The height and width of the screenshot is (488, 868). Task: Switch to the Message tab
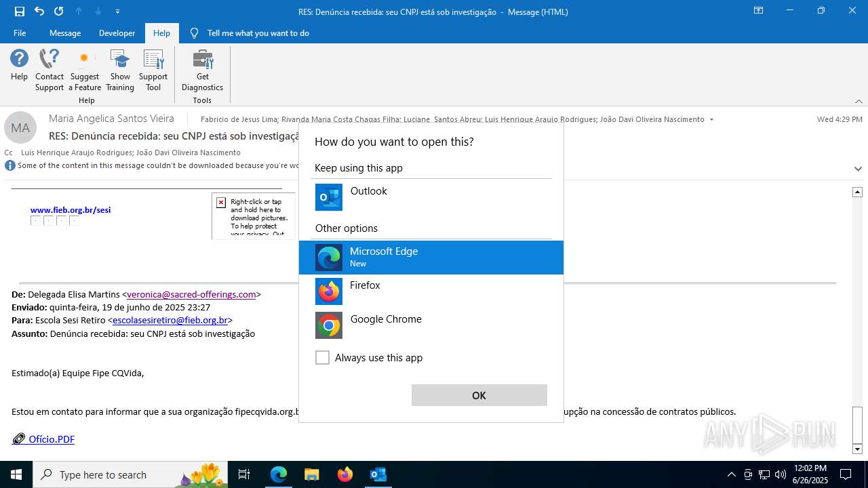coord(65,33)
